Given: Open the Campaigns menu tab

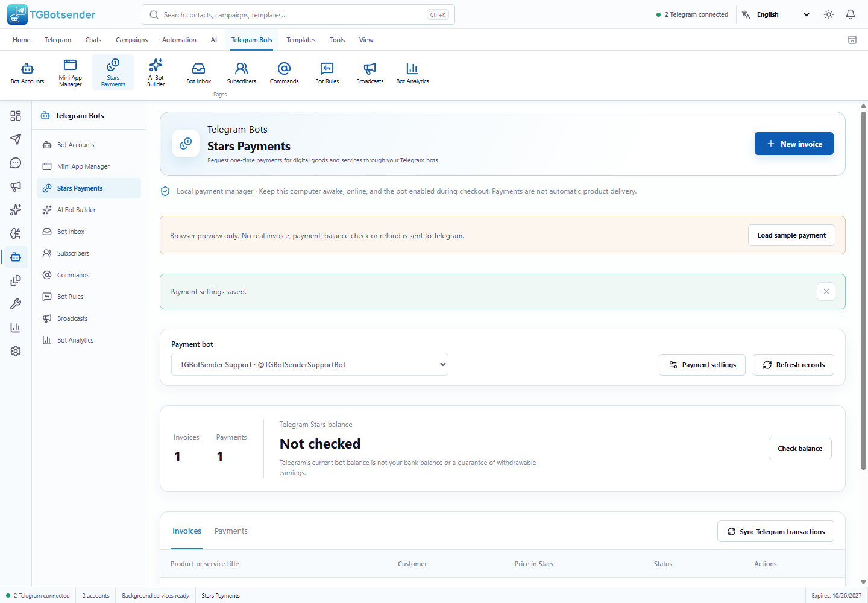Looking at the screenshot, I should (131, 40).
